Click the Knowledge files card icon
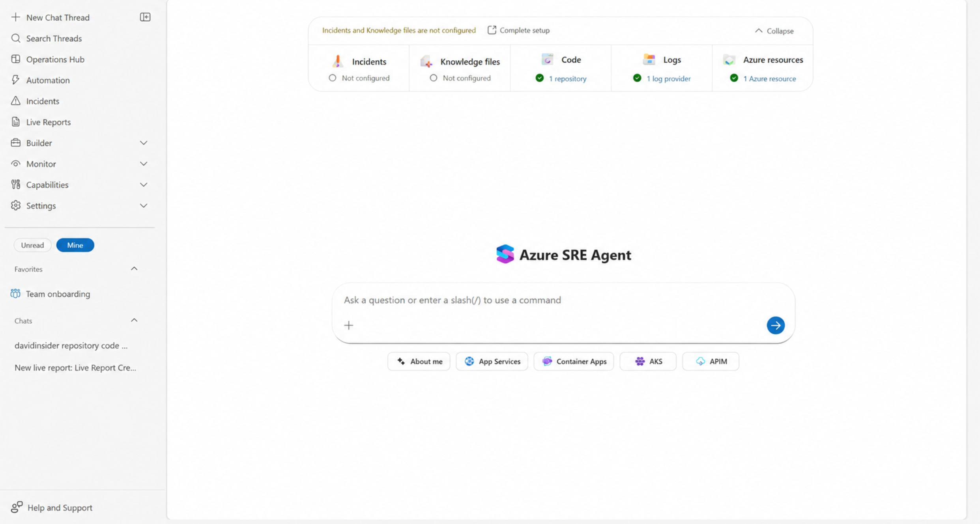 click(426, 61)
